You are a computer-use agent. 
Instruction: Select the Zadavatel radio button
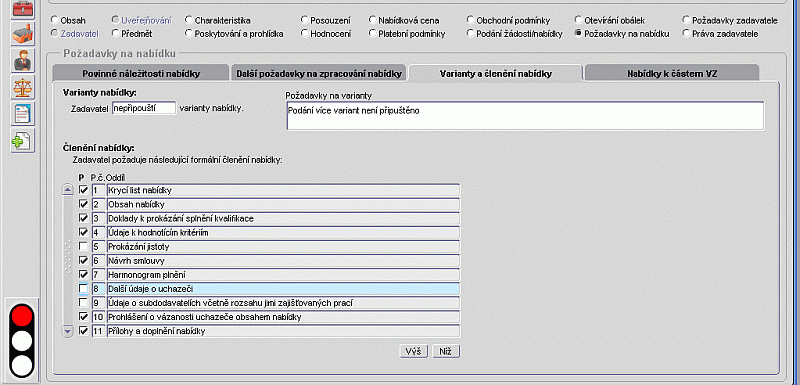coord(55,34)
